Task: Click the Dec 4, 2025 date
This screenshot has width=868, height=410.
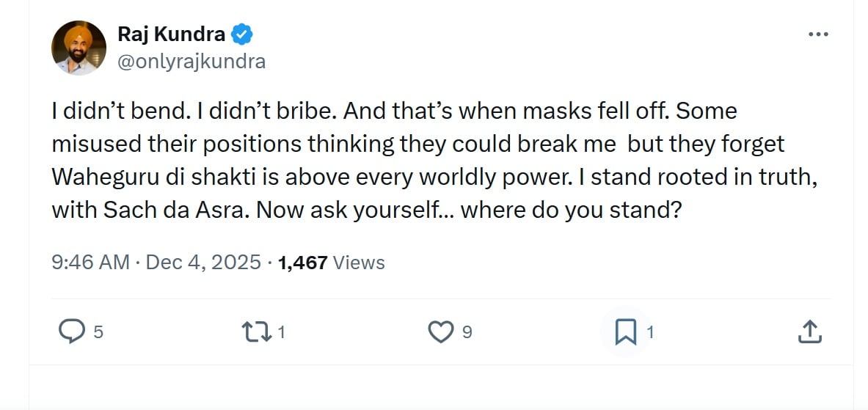Action: point(203,262)
